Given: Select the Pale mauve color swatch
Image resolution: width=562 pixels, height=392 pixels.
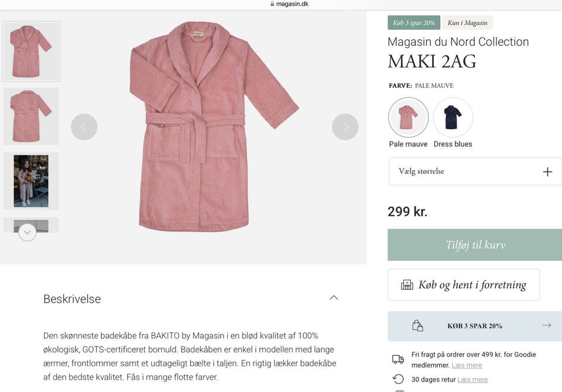Looking at the screenshot, I should click(408, 118).
